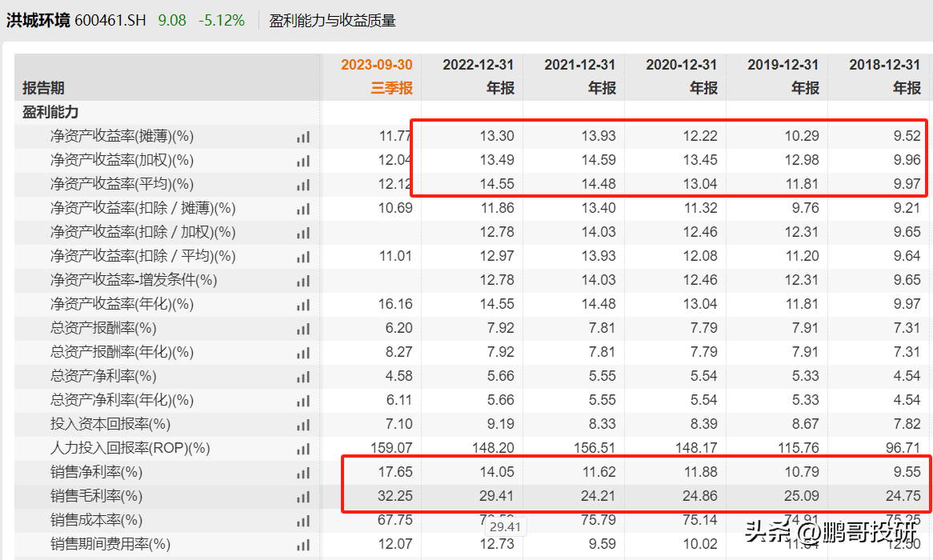Viewport: 933px width, 560px height.
Task: Select the 总资产报酬率(年化)(%) row label
Action: coord(122,352)
